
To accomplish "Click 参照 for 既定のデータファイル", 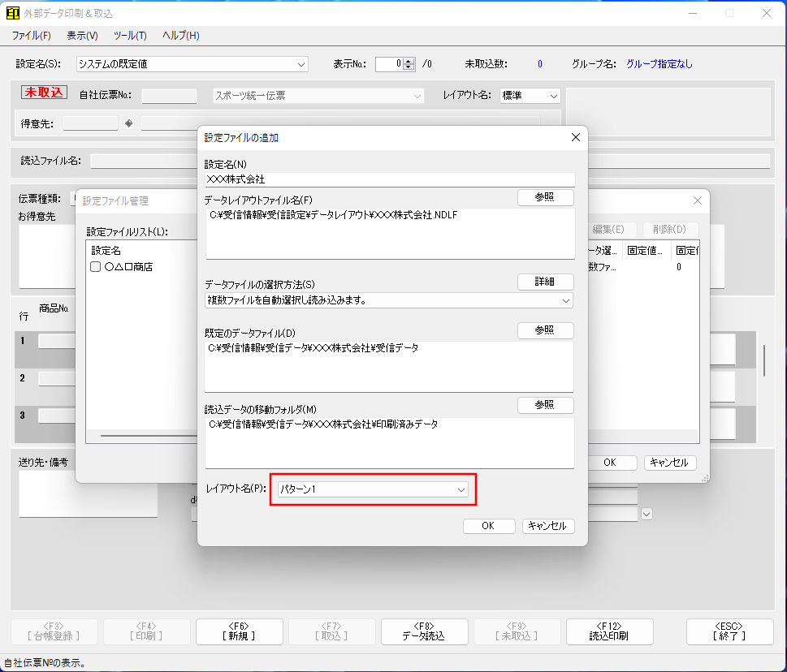I will (545, 330).
